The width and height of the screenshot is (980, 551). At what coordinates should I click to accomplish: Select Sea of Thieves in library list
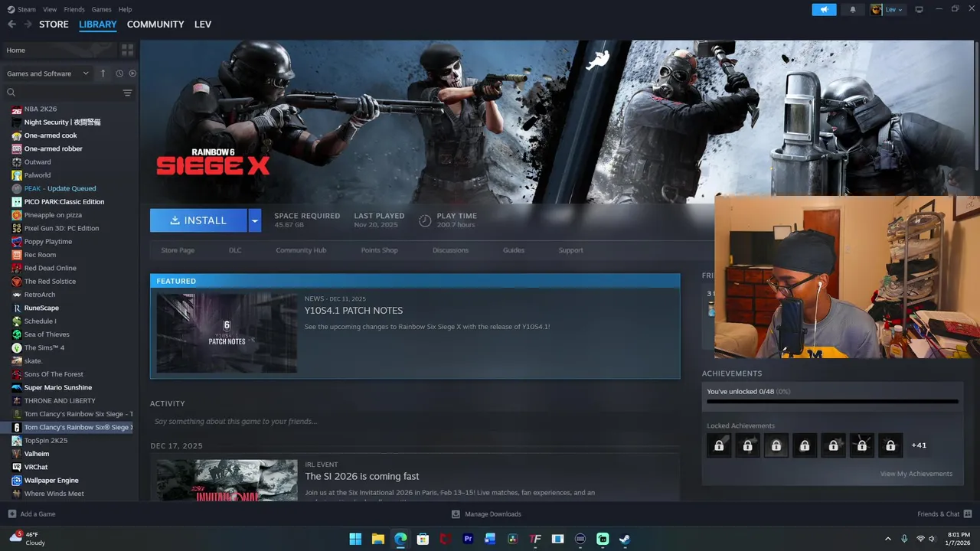[47, 334]
